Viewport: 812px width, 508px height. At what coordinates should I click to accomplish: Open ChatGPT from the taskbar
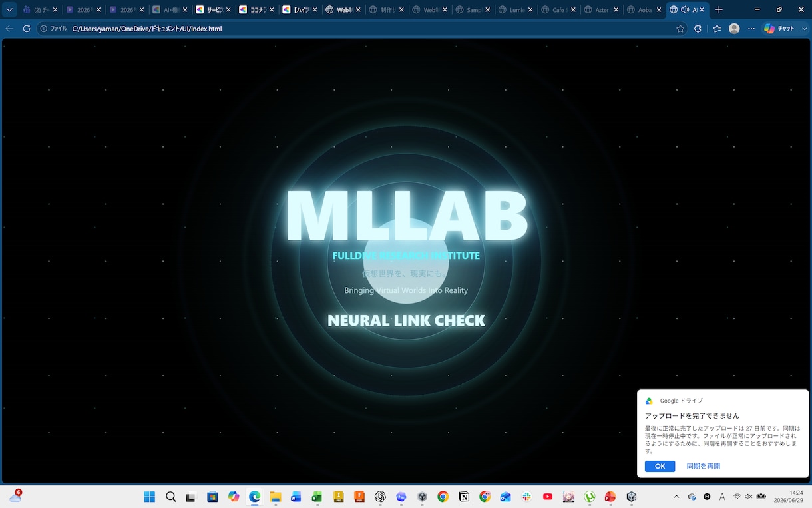[x=380, y=497]
